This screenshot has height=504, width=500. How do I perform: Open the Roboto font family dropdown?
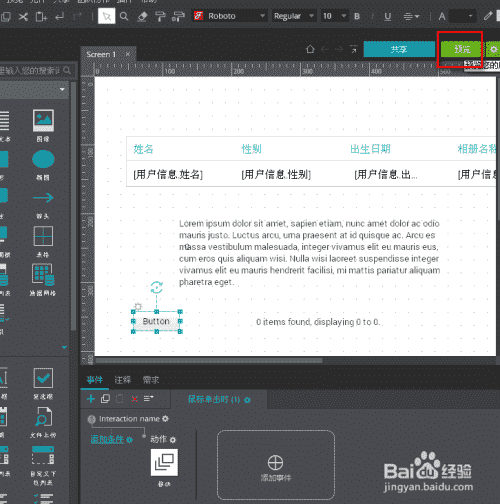point(230,16)
